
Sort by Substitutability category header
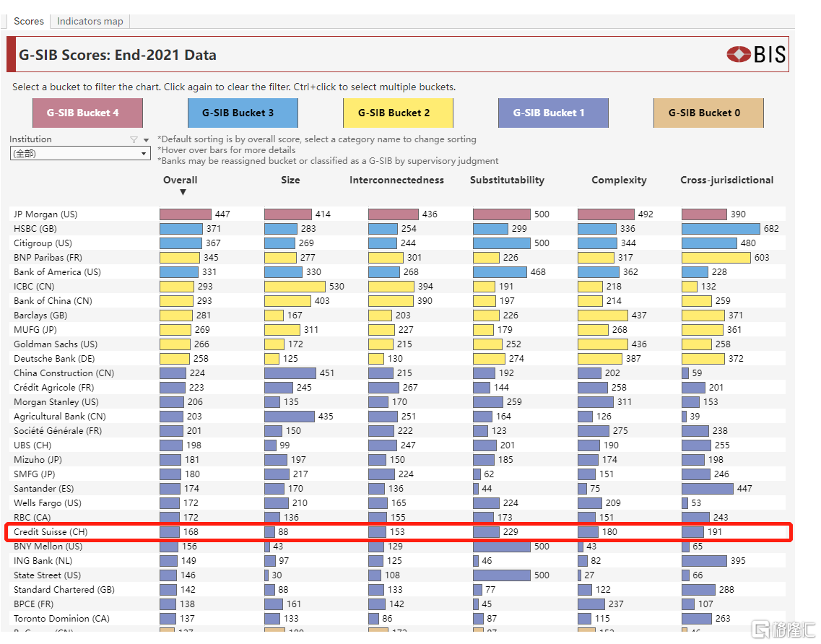[x=508, y=180]
